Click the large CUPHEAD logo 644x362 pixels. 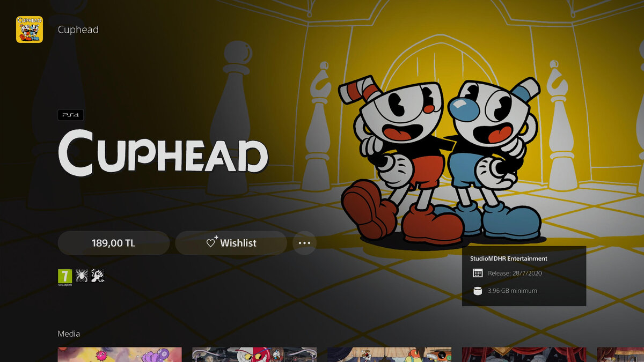(163, 154)
